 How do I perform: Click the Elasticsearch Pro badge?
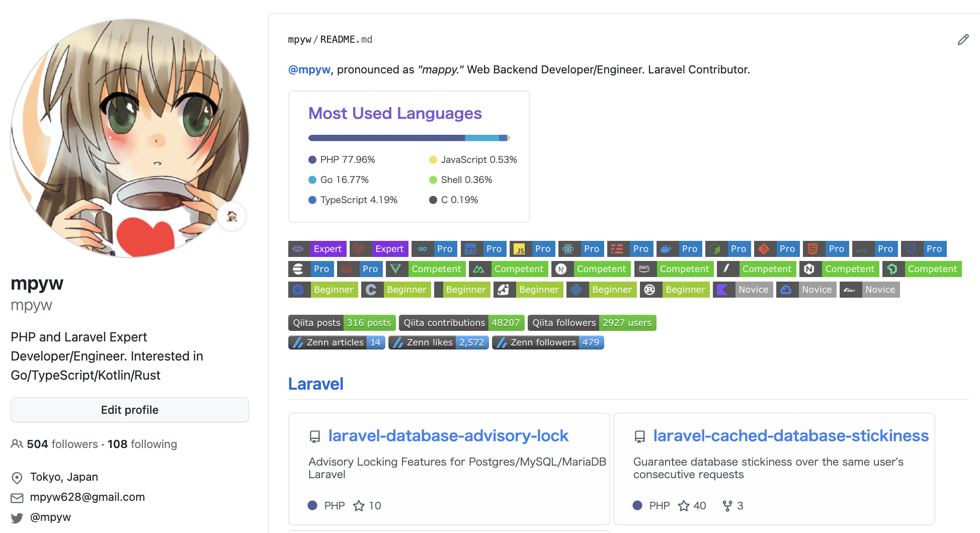pos(311,269)
